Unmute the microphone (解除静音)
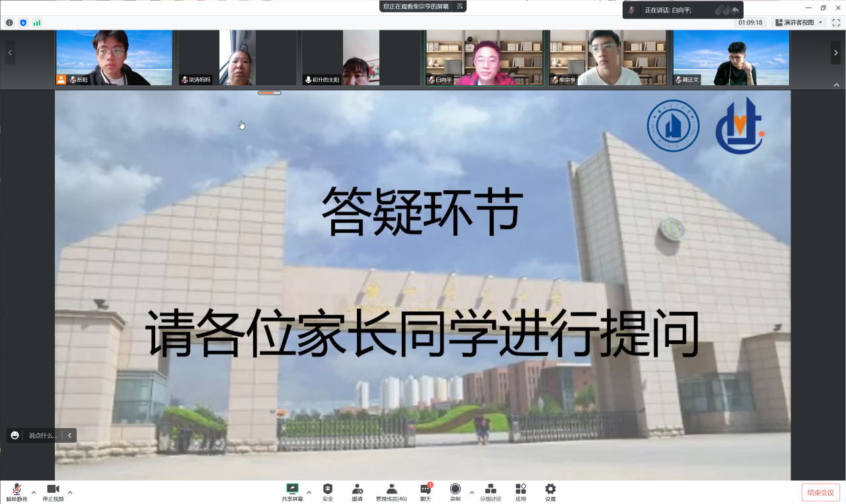Image resolution: width=846 pixels, height=504 pixels. coord(17,491)
